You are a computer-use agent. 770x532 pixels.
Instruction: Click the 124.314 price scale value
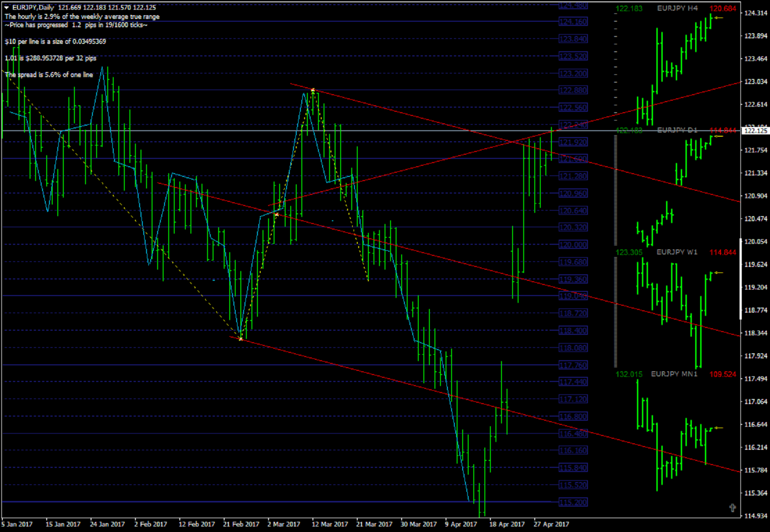[756, 13]
